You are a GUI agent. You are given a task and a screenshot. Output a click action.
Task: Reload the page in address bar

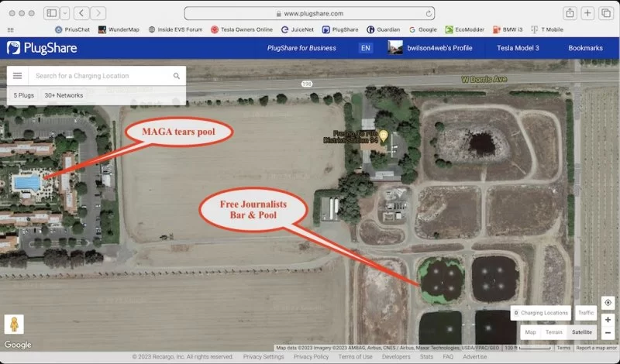(x=429, y=13)
